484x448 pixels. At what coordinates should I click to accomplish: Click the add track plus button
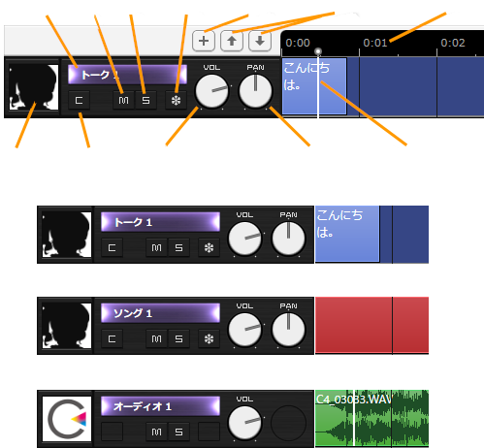[204, 41]
